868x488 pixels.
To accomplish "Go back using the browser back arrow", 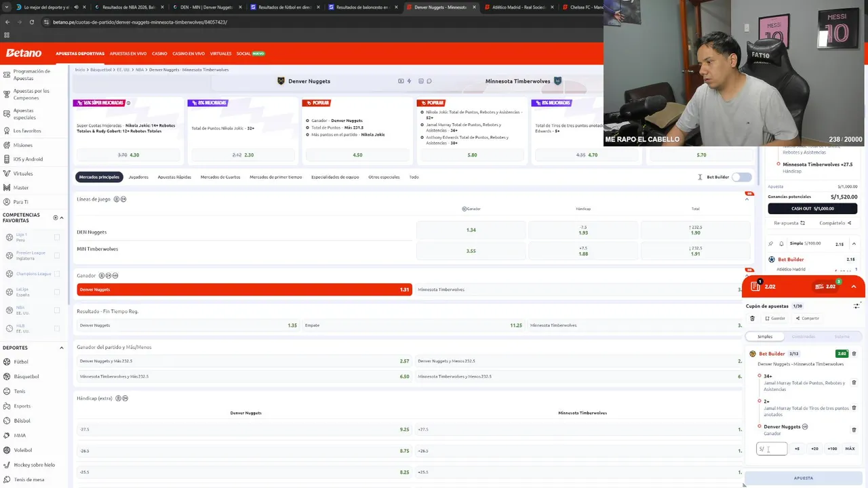I will pyautogui.click(x=7, y=22).
